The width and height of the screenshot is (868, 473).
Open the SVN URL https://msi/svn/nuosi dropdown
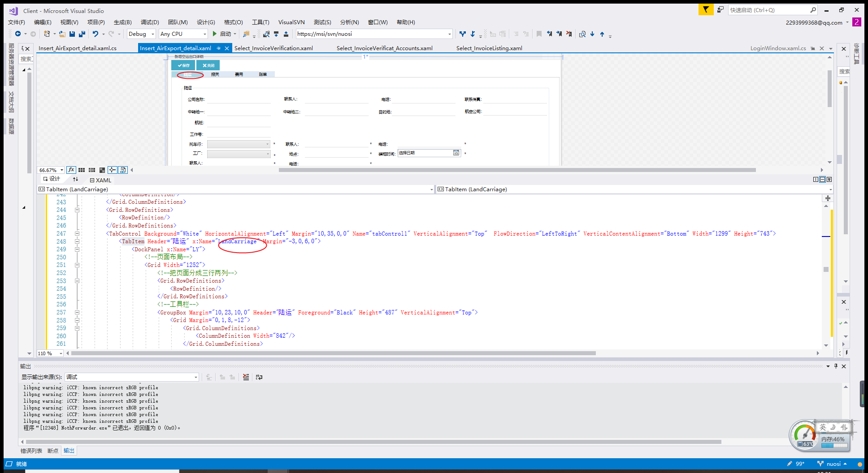click(374, 34)
